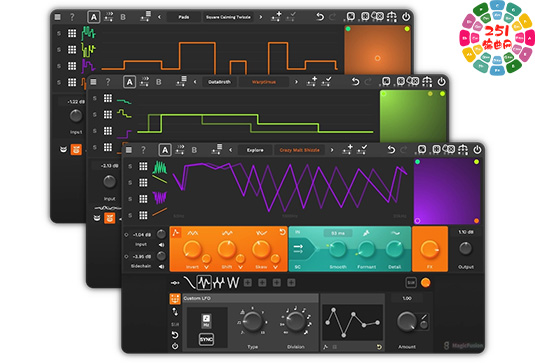Open the preset browser in front window
The width and height of the screenshot is (535, 363).
tap(217, 149)
